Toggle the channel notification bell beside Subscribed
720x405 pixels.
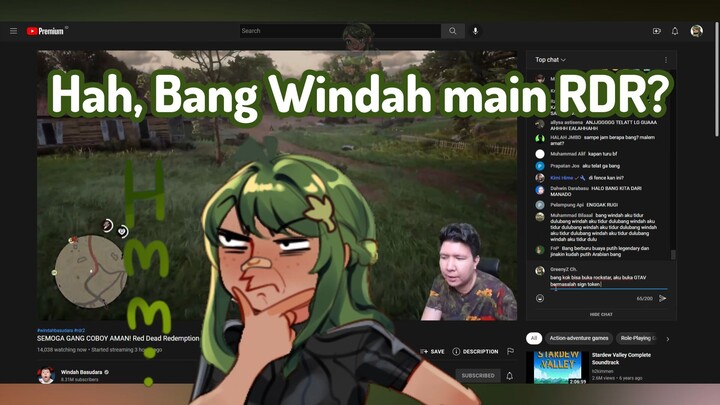(509, 376)
